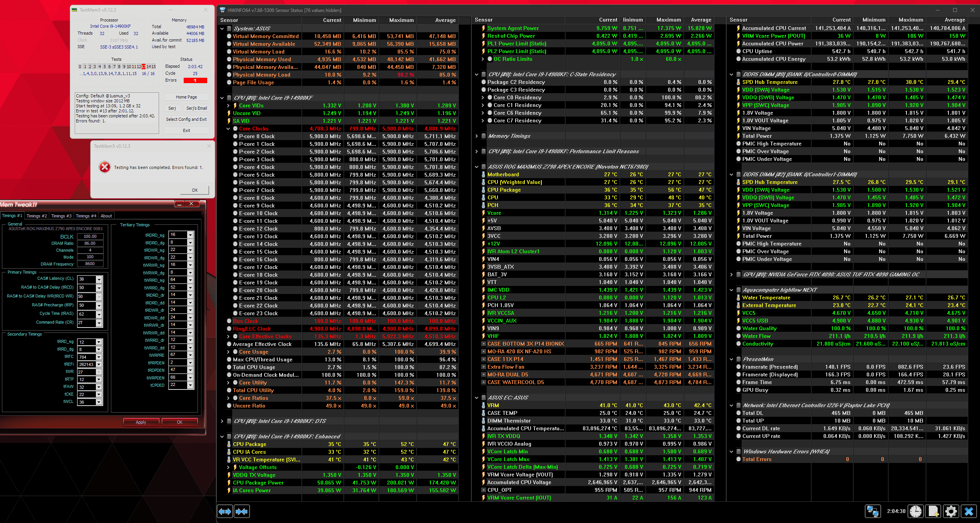Expand the Memory Timings group
980x523 pixels.
[x=477, y=136]
